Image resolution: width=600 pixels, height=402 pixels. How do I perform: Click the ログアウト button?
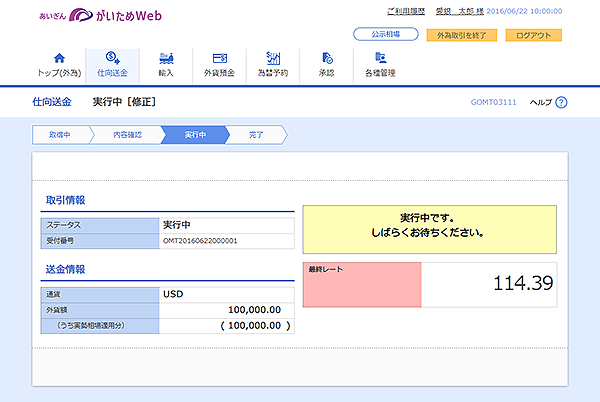[533, 35]
